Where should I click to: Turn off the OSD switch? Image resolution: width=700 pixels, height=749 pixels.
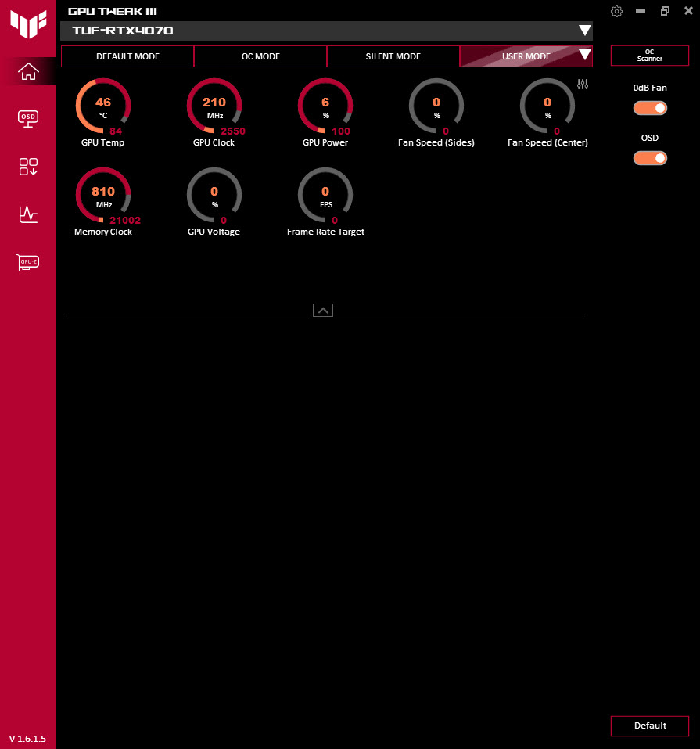(x=650, y=158)
